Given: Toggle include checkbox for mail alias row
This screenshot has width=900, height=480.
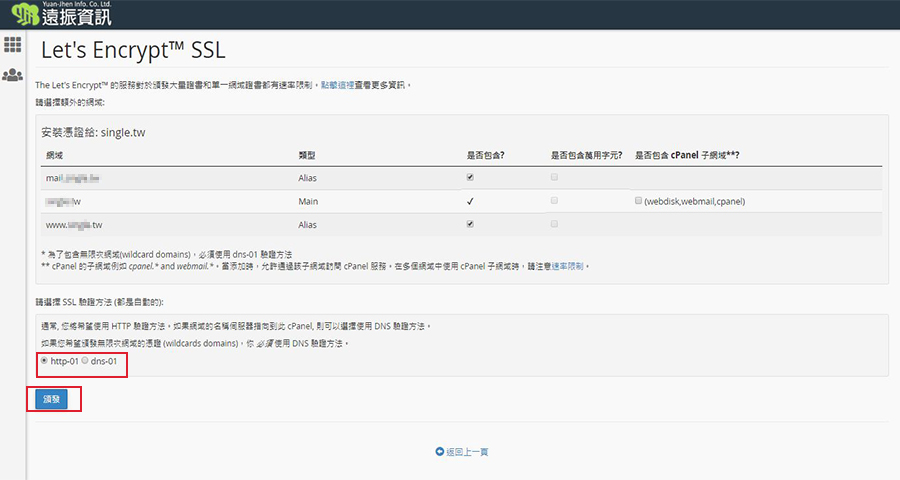Looking at the screenshot, I should [x=470, y=177].
